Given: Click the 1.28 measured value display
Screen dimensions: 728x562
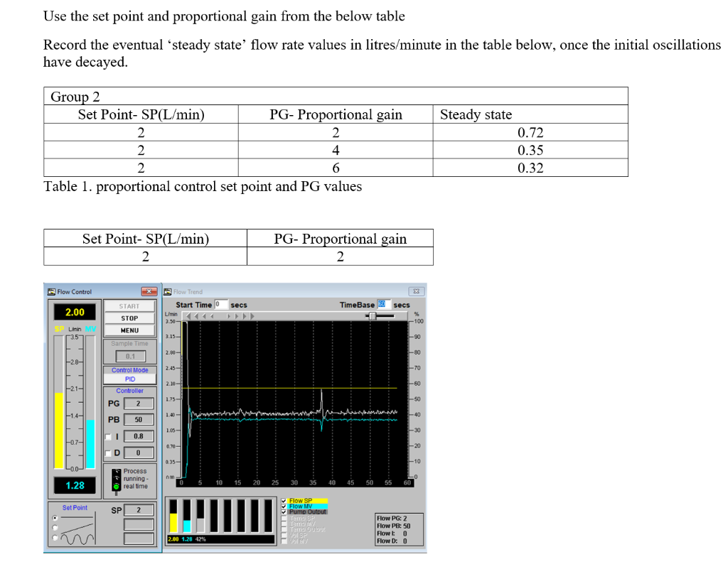Looking at the screenshot, I should (x=75, y=485).
